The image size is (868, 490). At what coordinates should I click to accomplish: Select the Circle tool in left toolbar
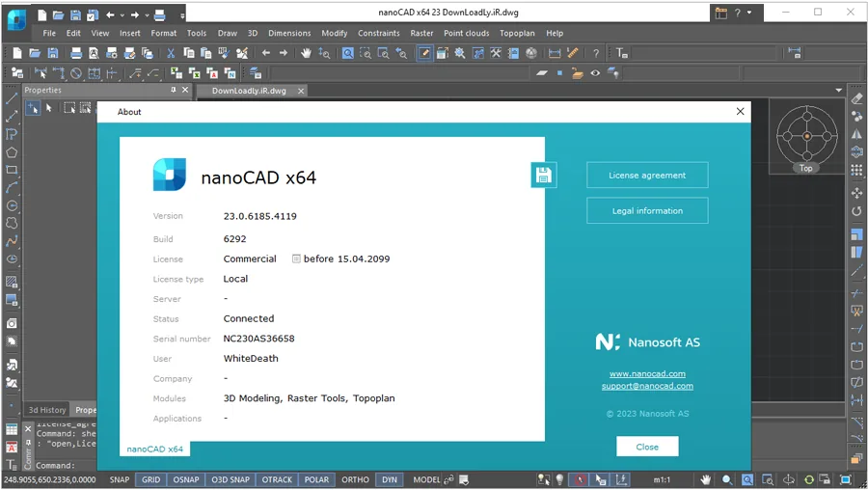tap(11, 205)
